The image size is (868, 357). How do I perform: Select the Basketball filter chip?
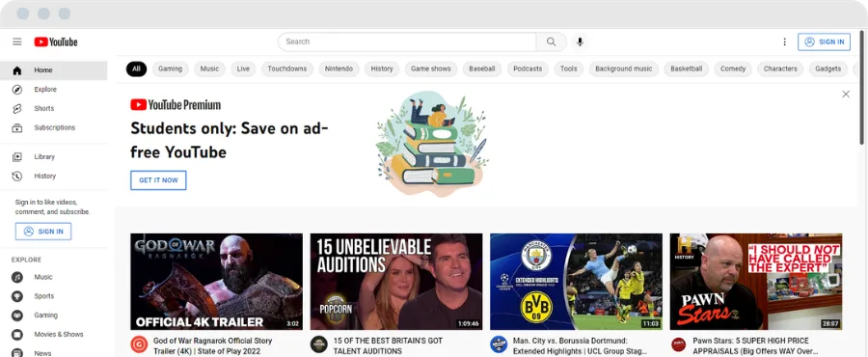(x=687, y=69)
